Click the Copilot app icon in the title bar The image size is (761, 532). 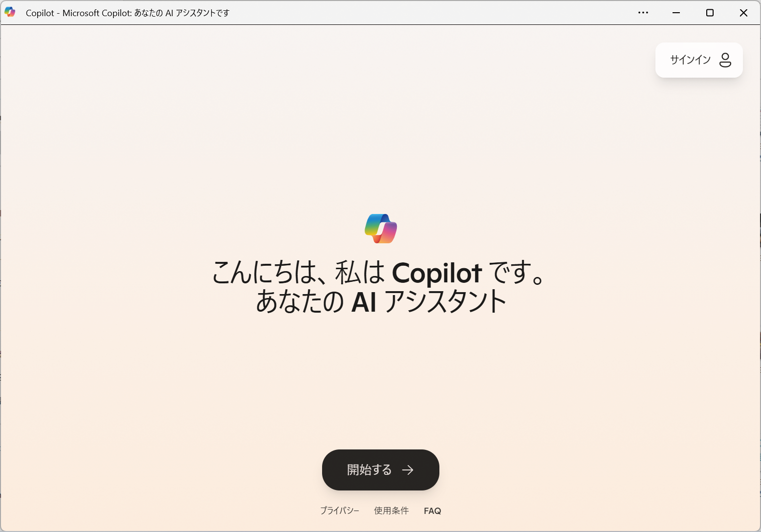10,12
